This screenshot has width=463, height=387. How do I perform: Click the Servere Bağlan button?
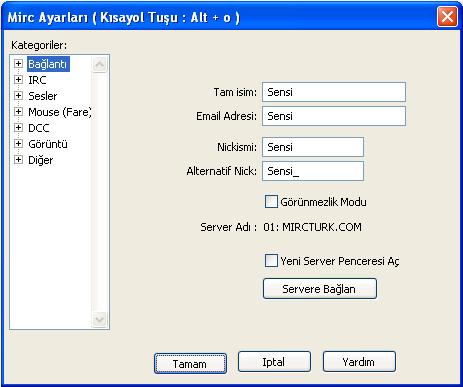coord(320,289)
